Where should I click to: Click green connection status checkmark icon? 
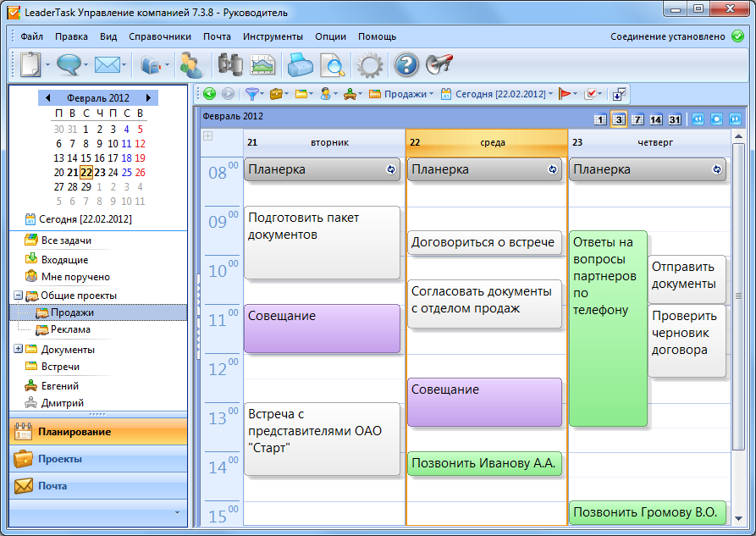(x=737, y=36)
